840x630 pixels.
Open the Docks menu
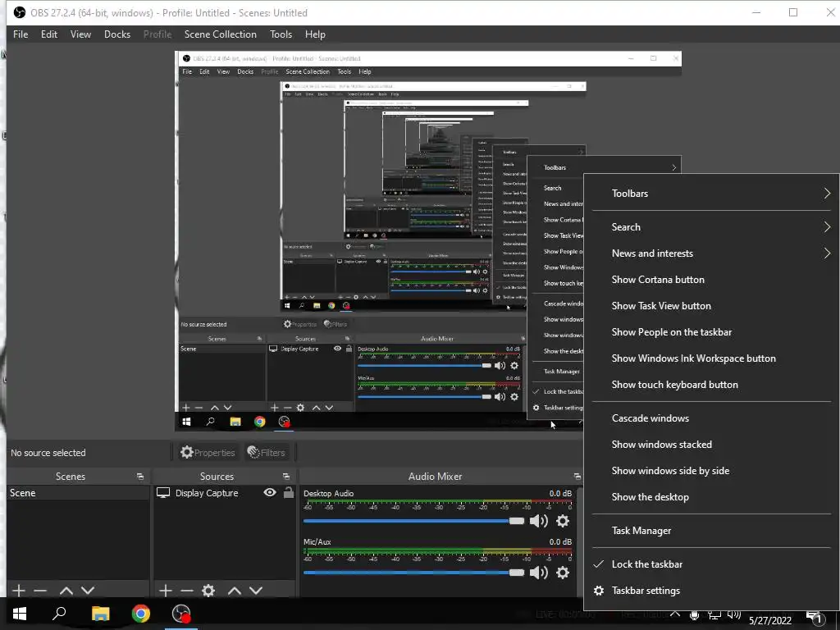pos(116,34)
